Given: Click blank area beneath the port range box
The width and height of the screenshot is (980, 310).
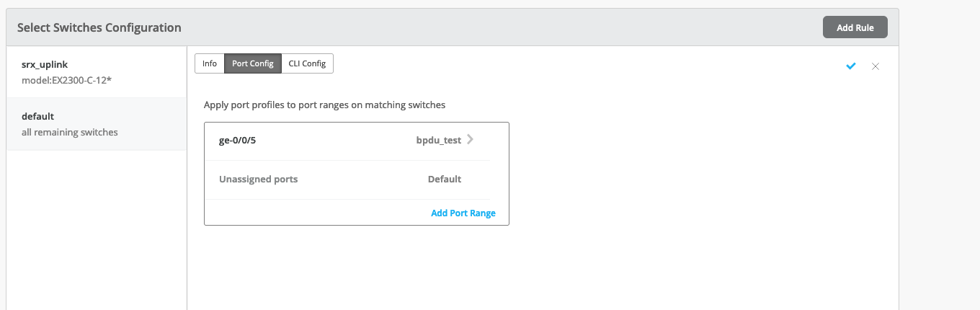Looking at the screenshot, I should 356,267.
